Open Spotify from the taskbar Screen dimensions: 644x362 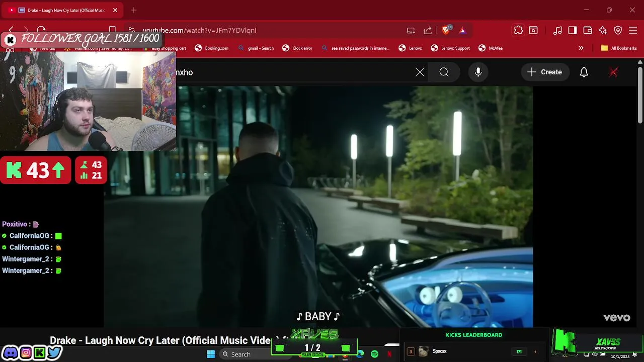375,354
